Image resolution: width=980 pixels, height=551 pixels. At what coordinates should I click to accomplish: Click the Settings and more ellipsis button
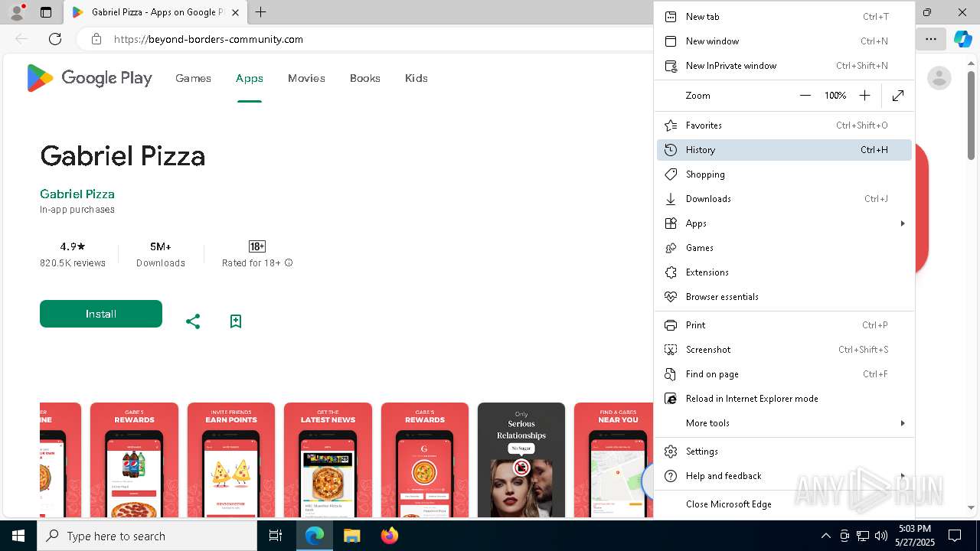[930, 39]
